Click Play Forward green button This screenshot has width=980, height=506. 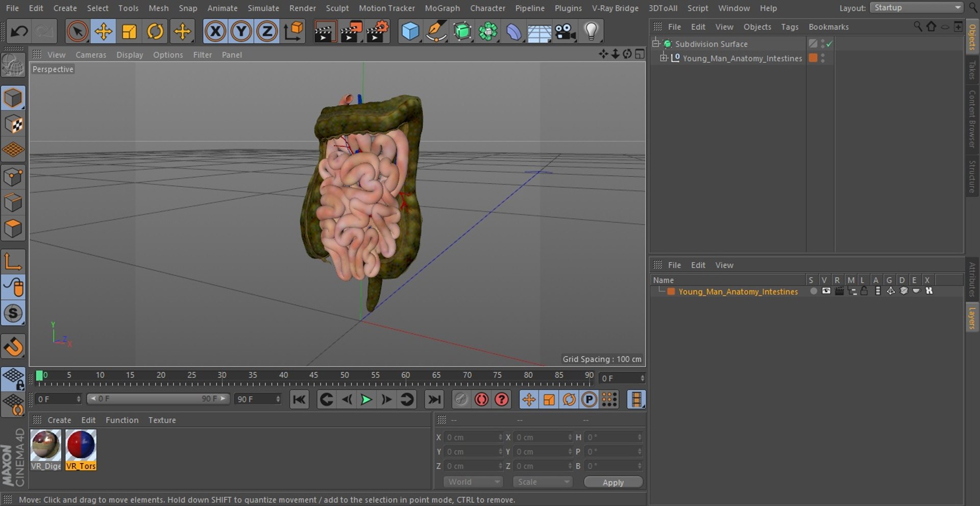point(366,400)
